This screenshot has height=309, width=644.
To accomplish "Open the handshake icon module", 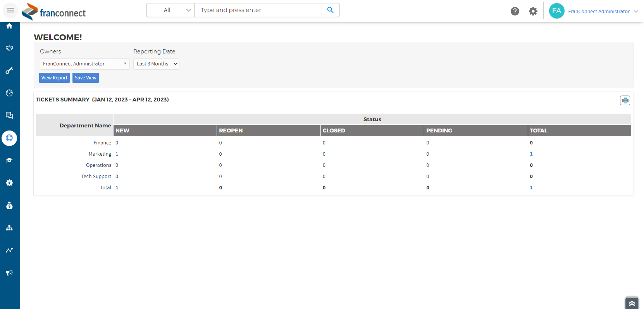I will pyautogui.click(x=9, y=48).
